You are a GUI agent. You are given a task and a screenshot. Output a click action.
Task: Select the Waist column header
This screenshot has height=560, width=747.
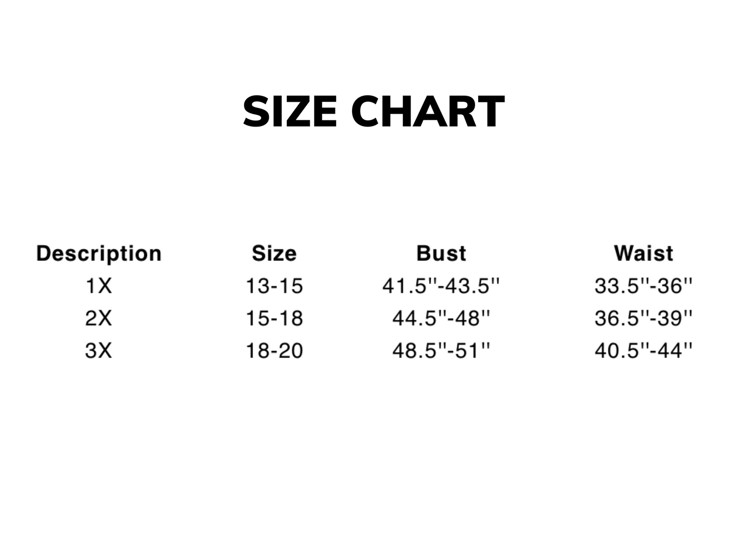644,254
